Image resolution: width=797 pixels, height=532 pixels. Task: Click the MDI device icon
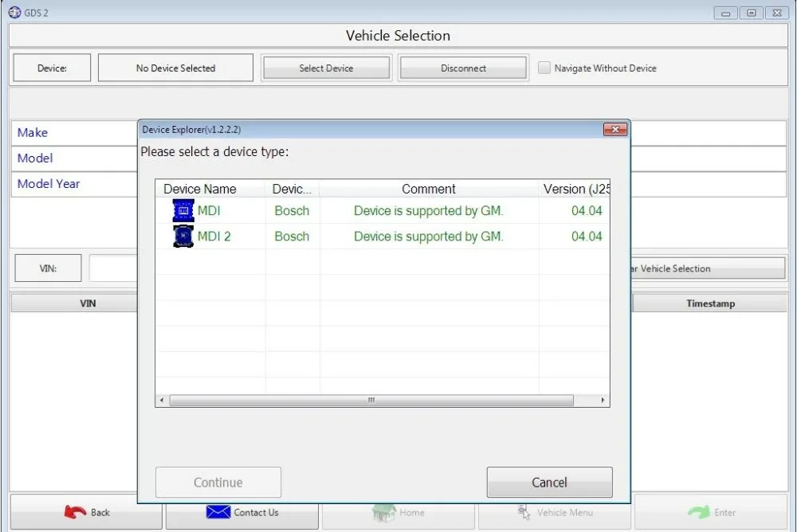pyautogui.click(x=183, y=210)
